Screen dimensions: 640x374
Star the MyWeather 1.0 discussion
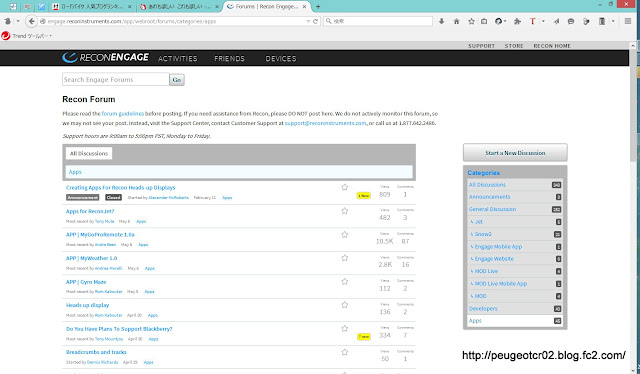point(344,258)
